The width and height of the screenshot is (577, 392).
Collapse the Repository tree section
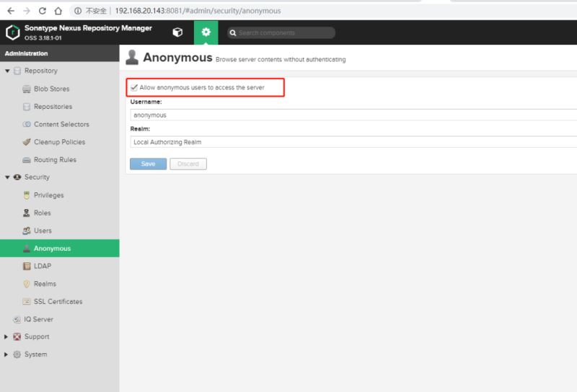coord(7,71)
